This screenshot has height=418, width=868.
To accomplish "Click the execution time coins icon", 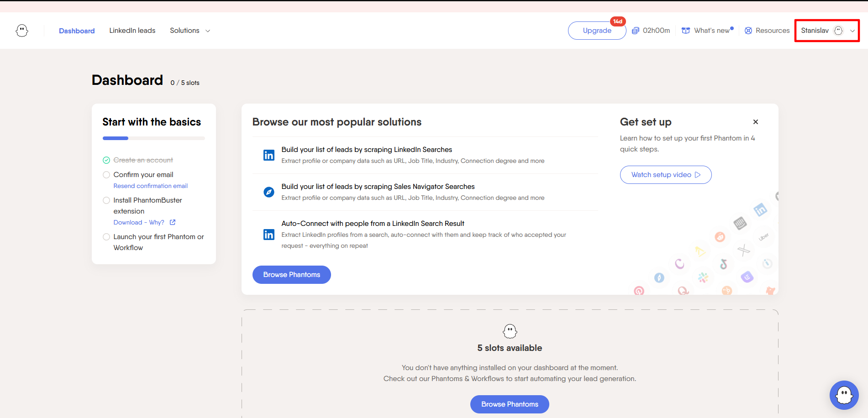I will click(635, 31).
